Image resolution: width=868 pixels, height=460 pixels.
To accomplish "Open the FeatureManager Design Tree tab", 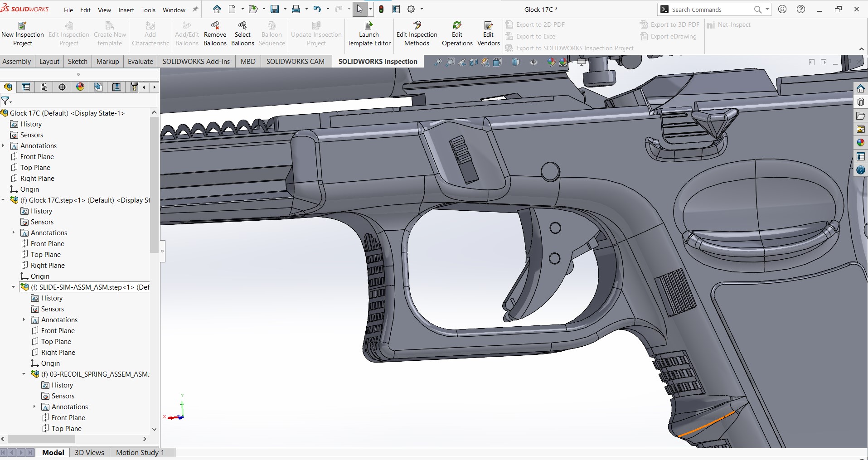I will [8, 87].
